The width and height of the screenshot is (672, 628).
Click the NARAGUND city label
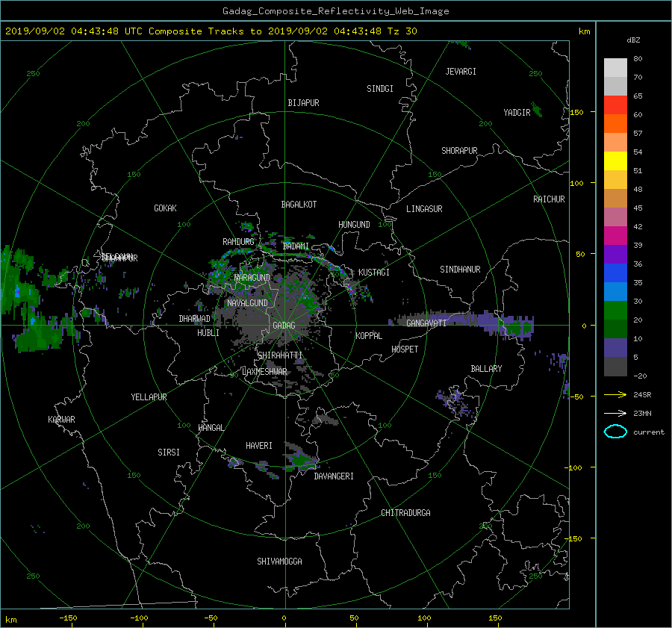[252, 278]
